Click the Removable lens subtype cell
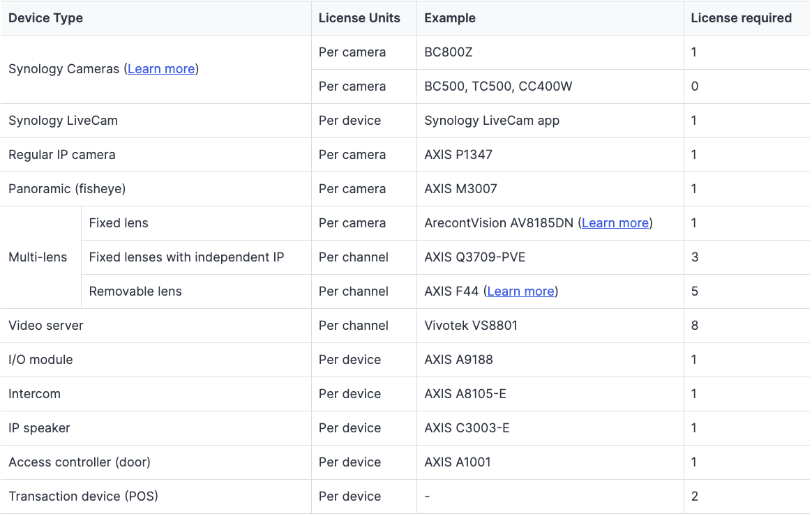This screenshot has height=516, width=812. tap(135, 291)
